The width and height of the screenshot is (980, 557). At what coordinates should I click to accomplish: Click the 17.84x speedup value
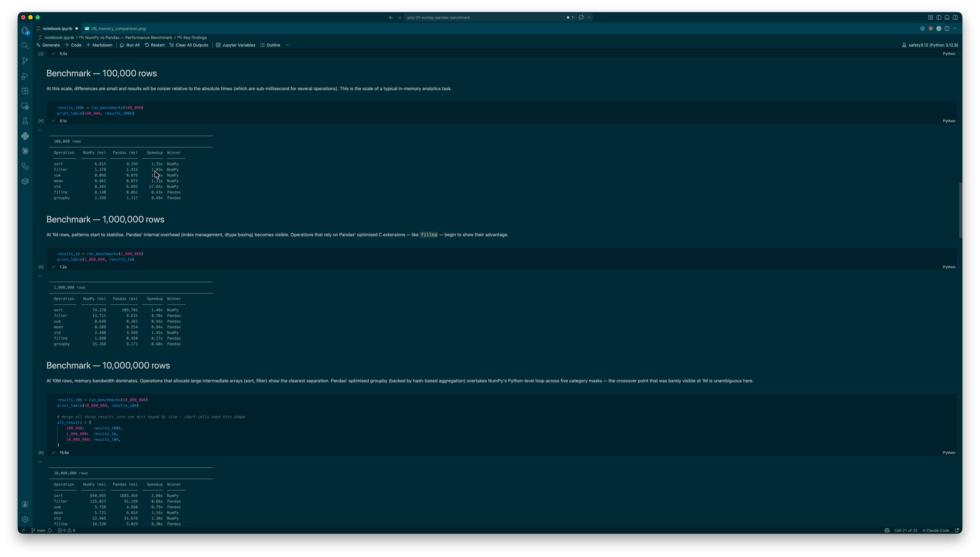(x=156, y=187)
